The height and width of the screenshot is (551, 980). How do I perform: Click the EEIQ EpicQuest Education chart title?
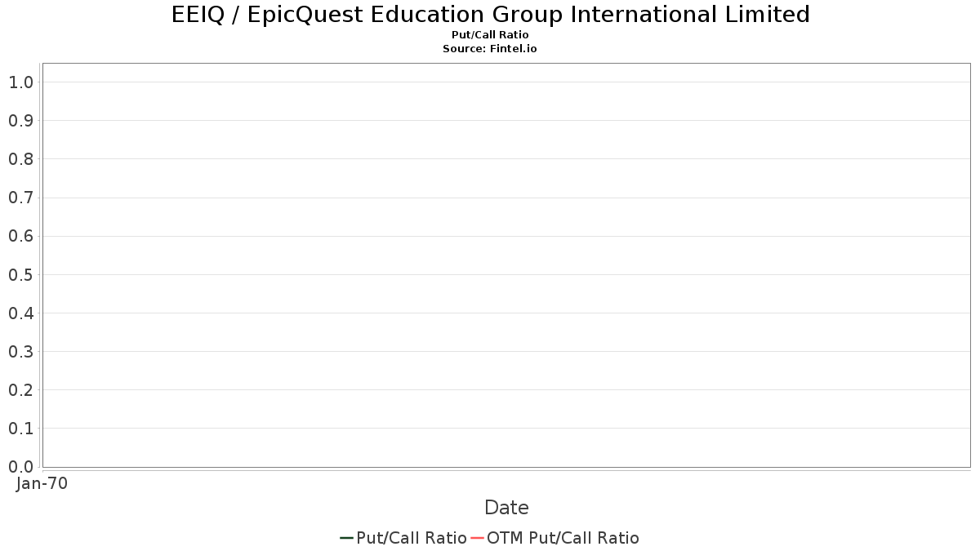pos(491,15)
